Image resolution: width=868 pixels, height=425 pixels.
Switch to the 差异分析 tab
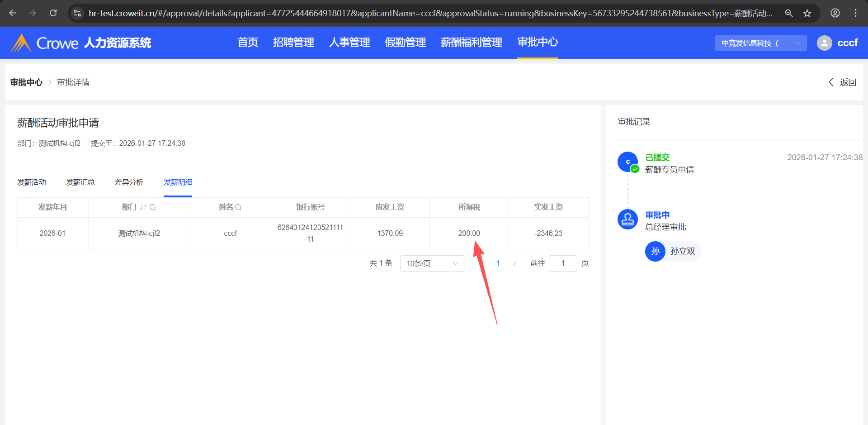click(x=129, y=182)
